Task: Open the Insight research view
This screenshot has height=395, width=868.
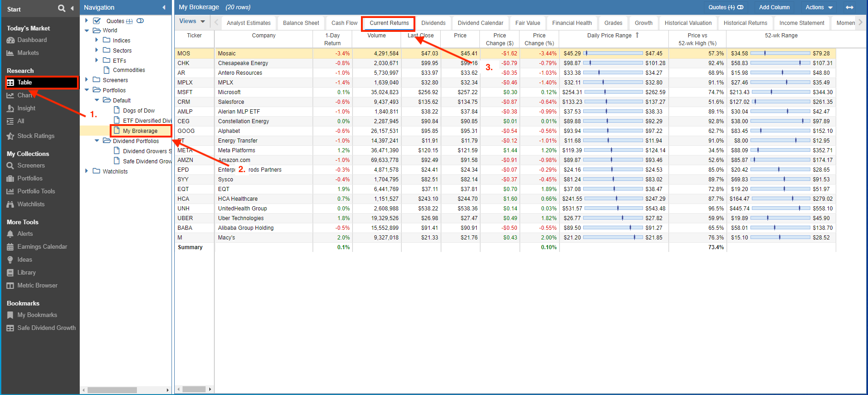Action: (x=26, y=108)
